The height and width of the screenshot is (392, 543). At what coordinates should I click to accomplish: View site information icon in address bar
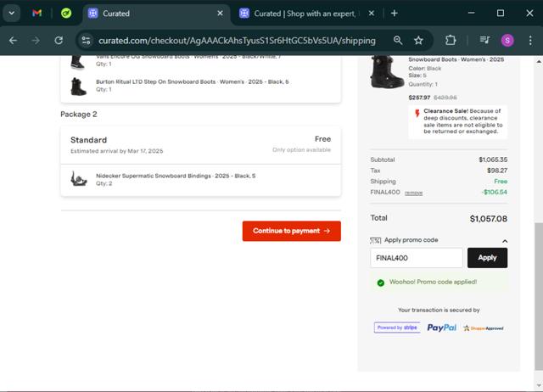coord(86,41)
